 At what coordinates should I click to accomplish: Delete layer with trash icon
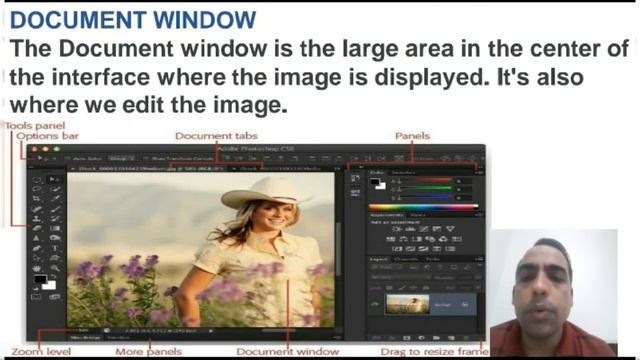coord(466,338)
